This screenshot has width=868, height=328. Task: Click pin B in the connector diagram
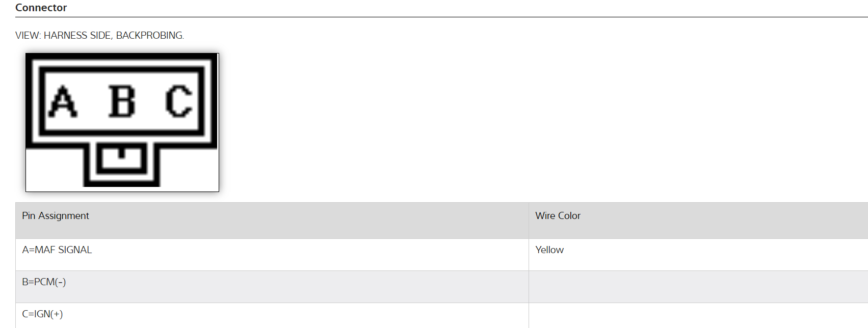[x=122, y=102]
